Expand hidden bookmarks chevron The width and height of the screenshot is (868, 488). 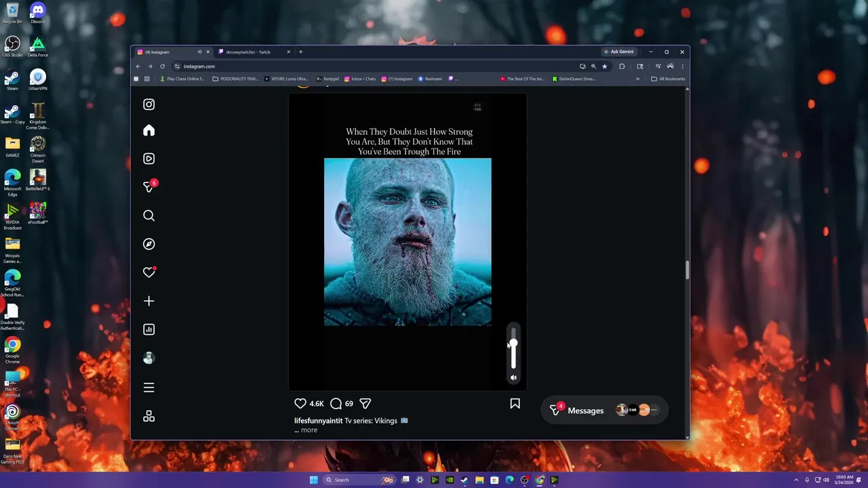[x=637, y=79]
